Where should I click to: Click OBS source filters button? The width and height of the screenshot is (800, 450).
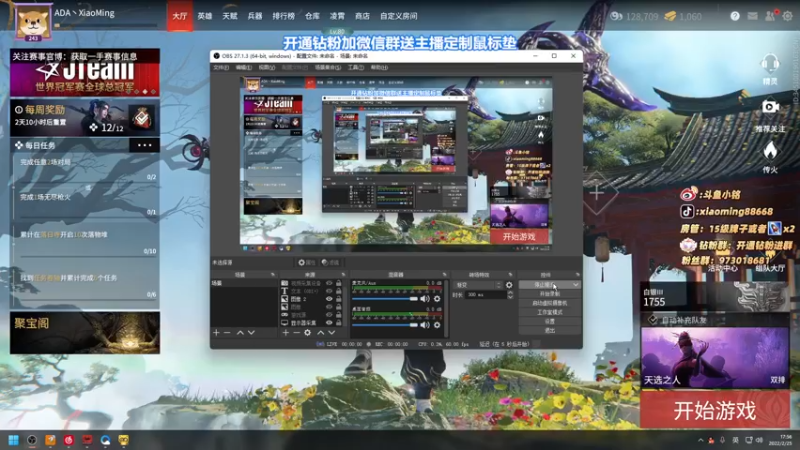click(330, 262)
